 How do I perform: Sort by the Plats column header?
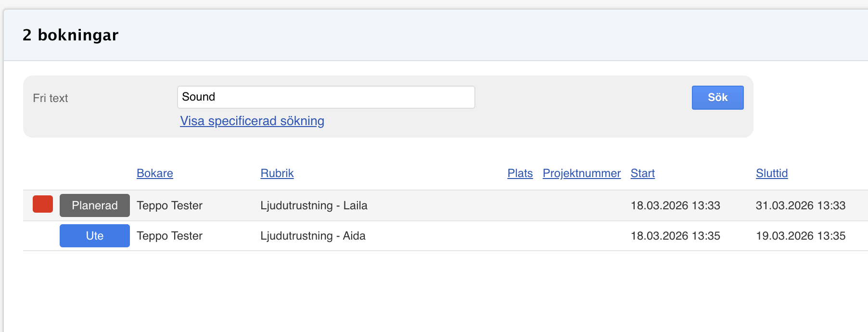[520, 173]
